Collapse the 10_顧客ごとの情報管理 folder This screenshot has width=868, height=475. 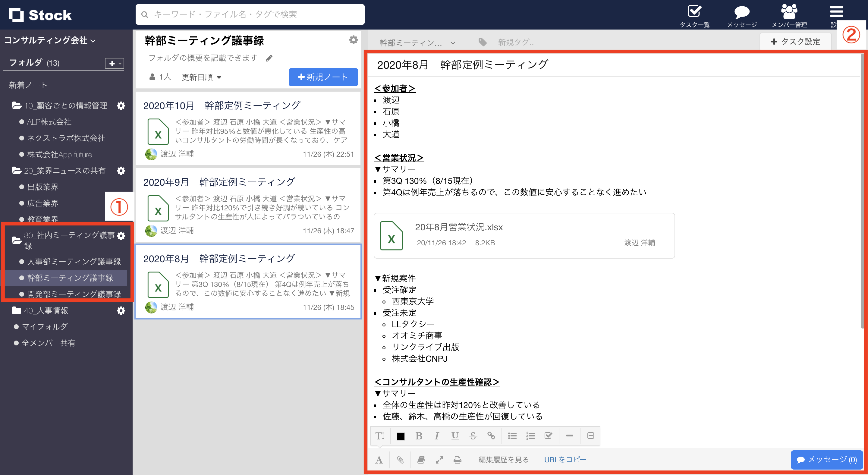click(x=17, y=105)
